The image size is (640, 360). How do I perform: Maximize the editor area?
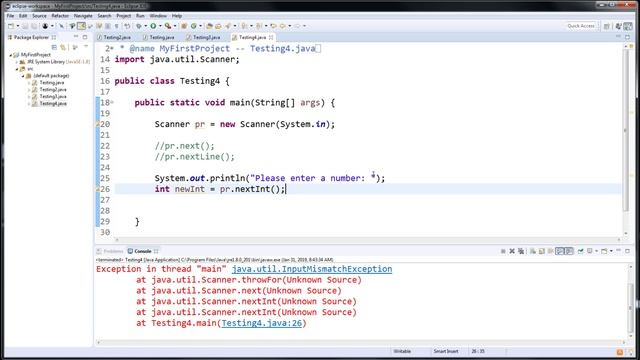click(x=627, y=37)
